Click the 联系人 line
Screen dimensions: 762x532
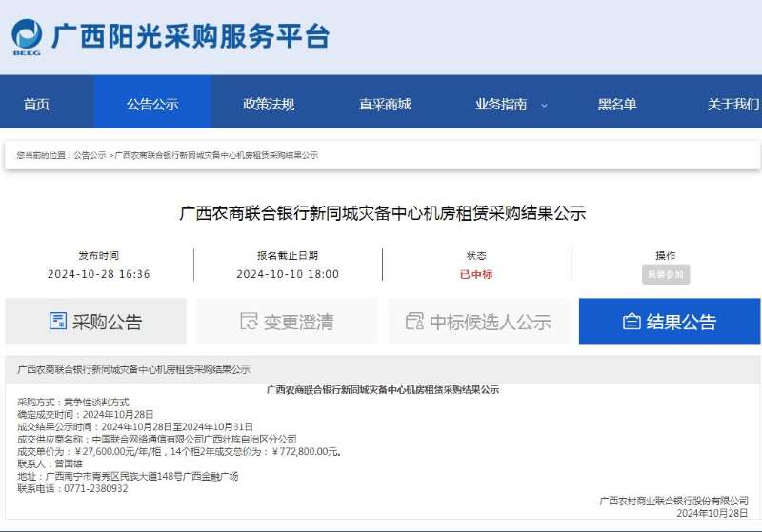coord(50,464)
